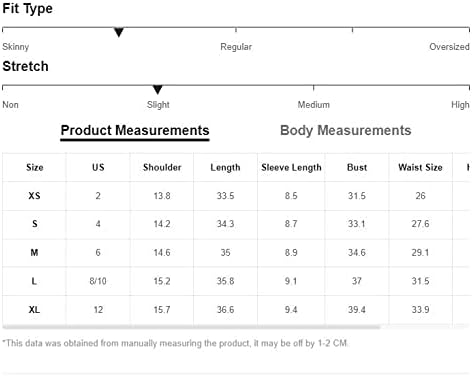472x377 pixels.
Task: Click the Skinny label on Fit Type scale
Action: (16, 47)
